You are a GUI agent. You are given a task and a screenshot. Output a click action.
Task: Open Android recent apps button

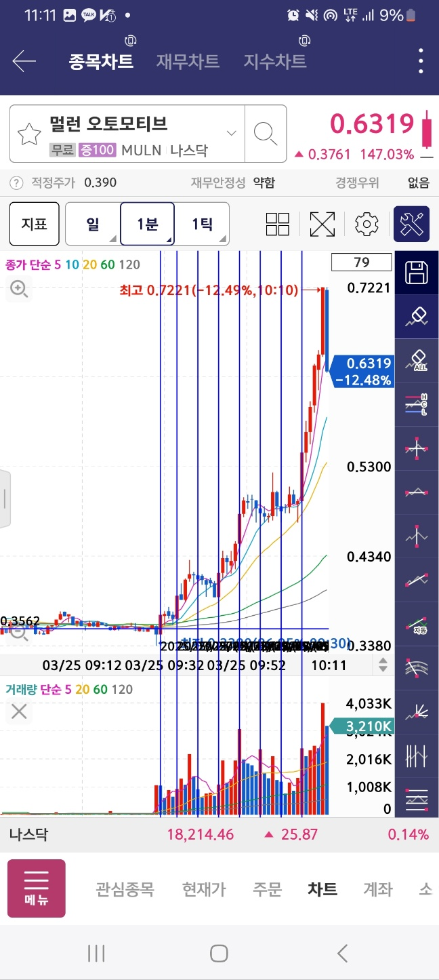click(96, 954)
